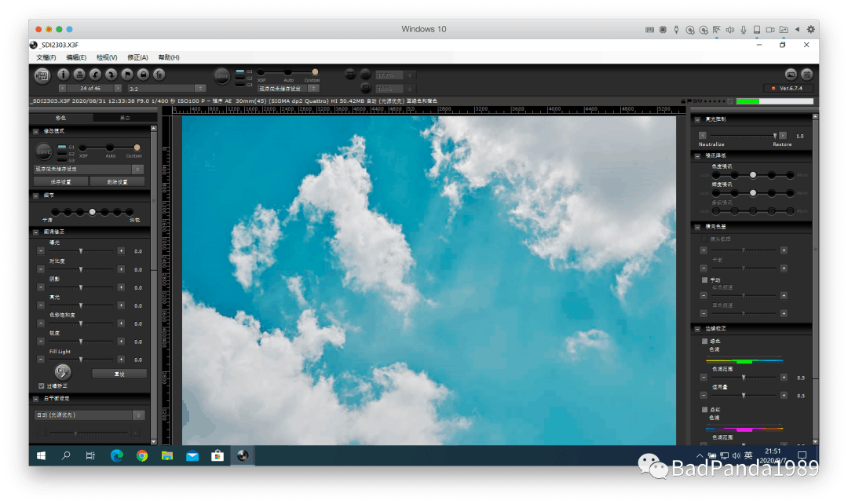Viewport: 848px width, 504px height.
Task: Open the white balance dropdown
Action: (x=90, y=415)
